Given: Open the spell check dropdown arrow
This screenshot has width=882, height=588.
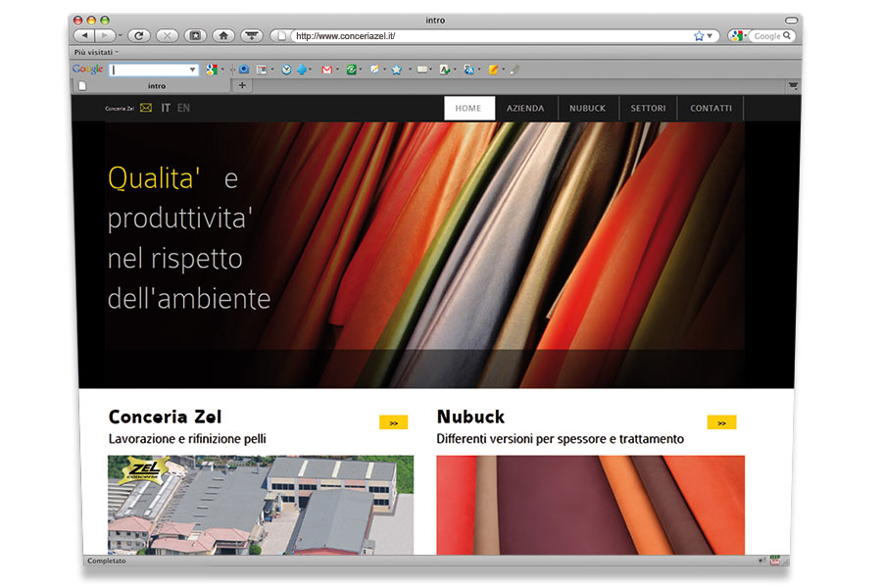Looking at the screenshot, I should coord(455,70).
